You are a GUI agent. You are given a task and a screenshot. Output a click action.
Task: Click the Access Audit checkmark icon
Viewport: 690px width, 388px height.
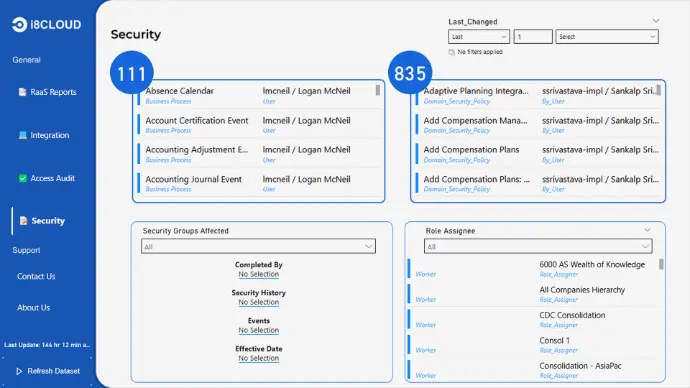tap(22, 178)
